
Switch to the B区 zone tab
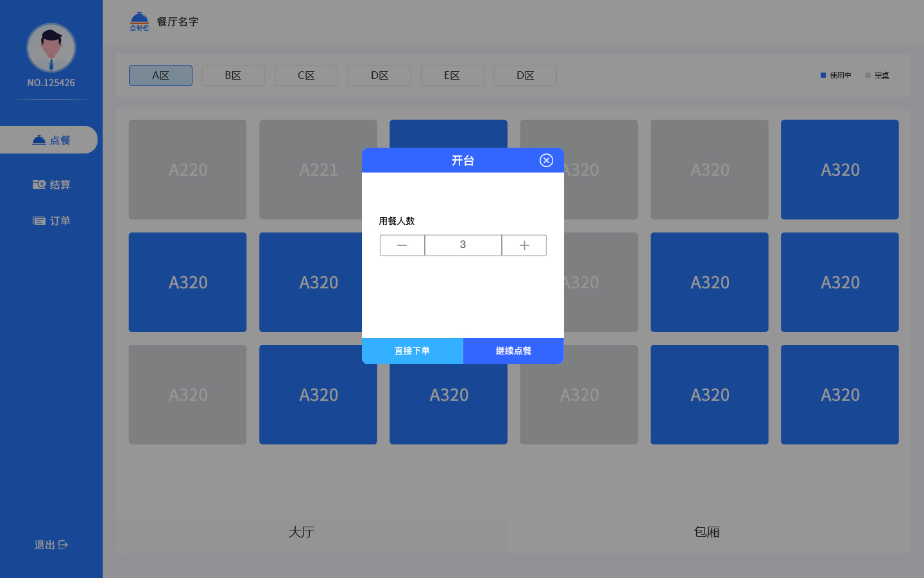pyautogui.click(x=233, y=75)
